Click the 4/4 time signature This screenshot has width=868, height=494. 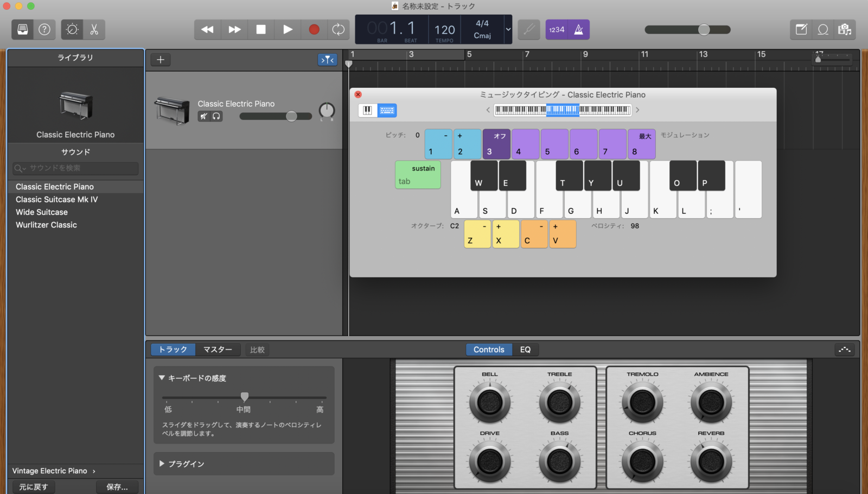tap(482, 23)
